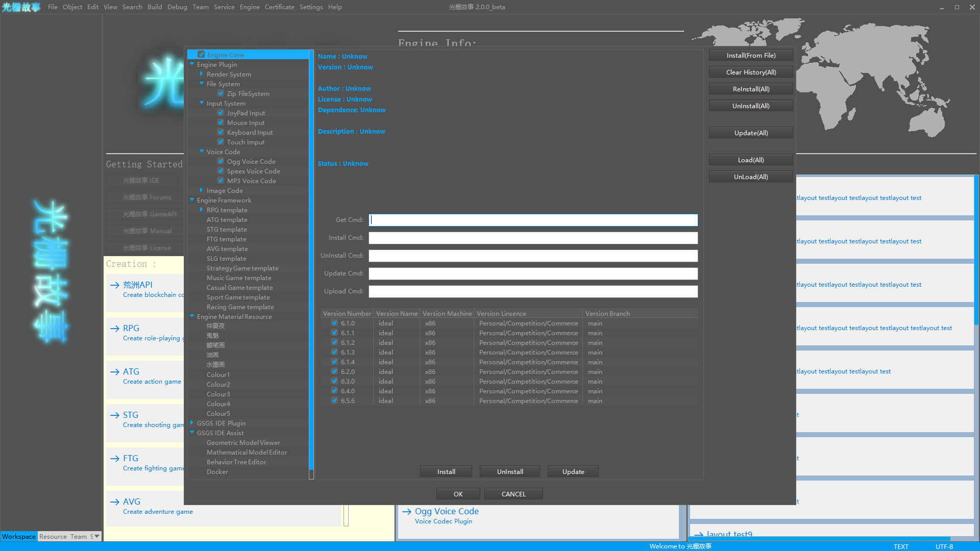Viewport: 980px width, 551px height.
Task: Toggle the version 6.5.6 checkbox
Action: point(334,400)
